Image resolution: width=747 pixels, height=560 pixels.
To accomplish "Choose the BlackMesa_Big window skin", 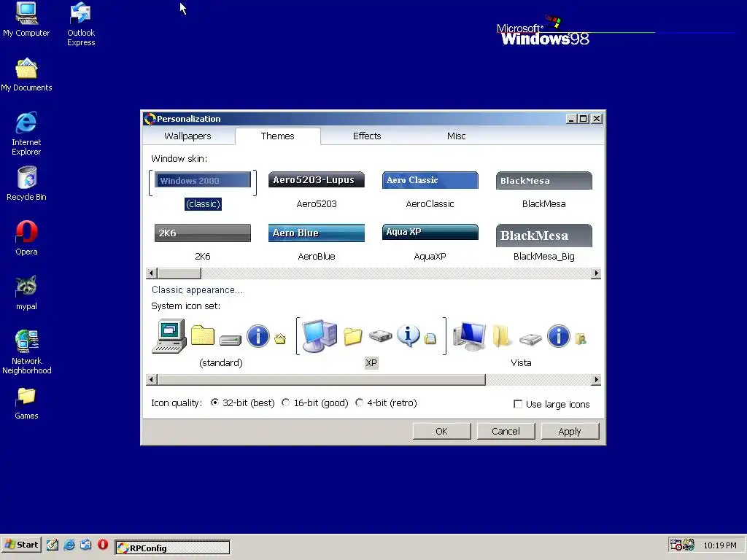I will tap(543, 242).
